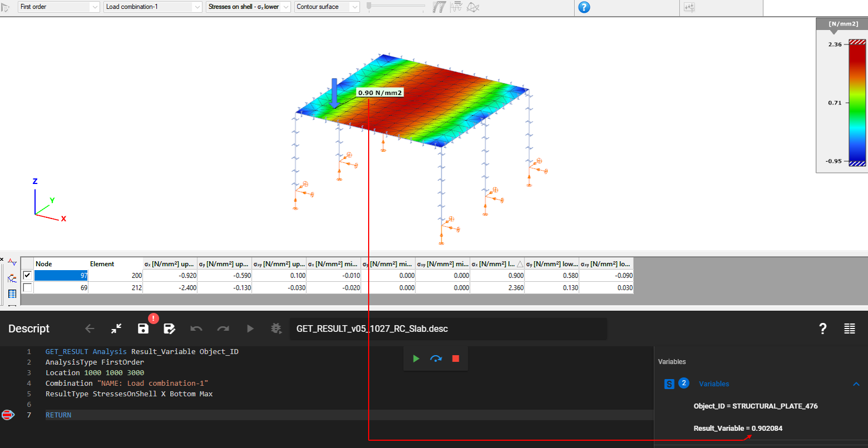Click the legend minimum value -0.95
The width and height of the screenshot is (868, 448).
coord(834,161)
